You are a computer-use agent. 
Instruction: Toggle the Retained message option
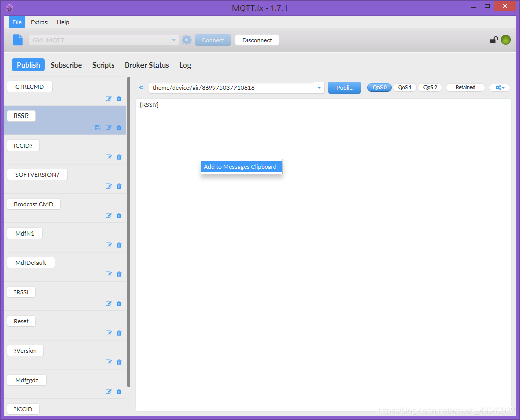point(465,87)
